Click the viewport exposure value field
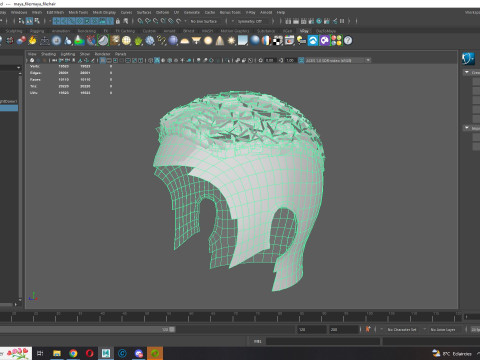 (x=270, y=60)
